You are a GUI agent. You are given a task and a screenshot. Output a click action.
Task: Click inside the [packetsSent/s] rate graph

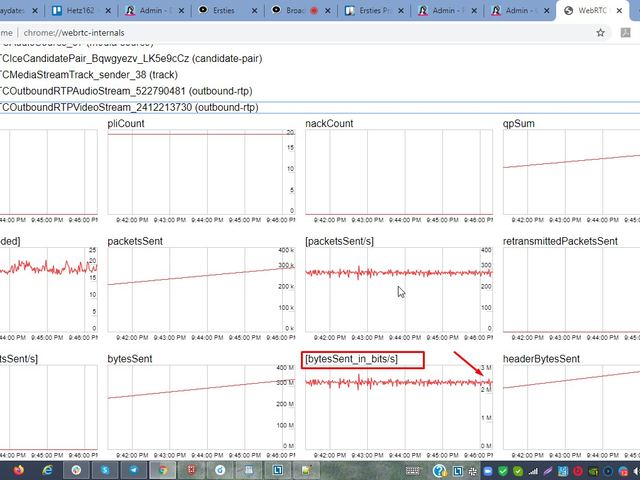coord(399,290)
